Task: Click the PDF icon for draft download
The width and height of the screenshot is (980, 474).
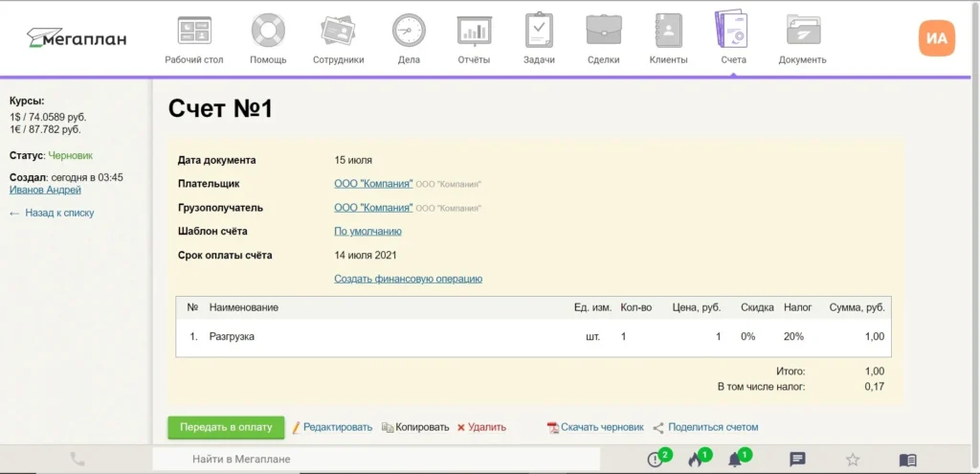Action: pyautogui.click(x=552, y=428)
